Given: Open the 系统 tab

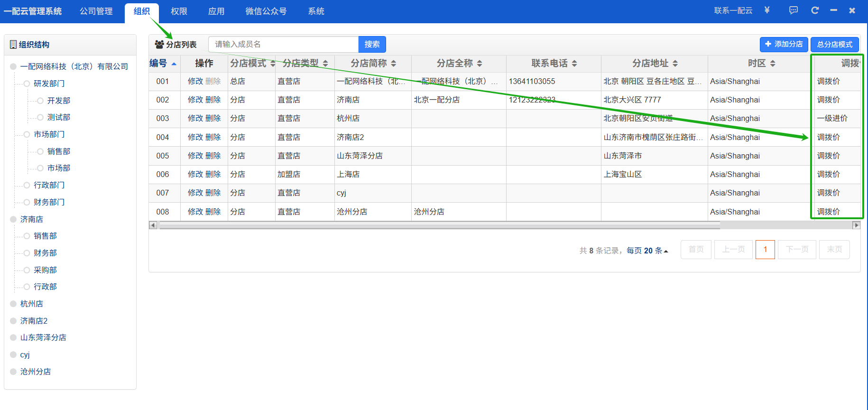Looking at the screenshot, I should coord(316,11).
